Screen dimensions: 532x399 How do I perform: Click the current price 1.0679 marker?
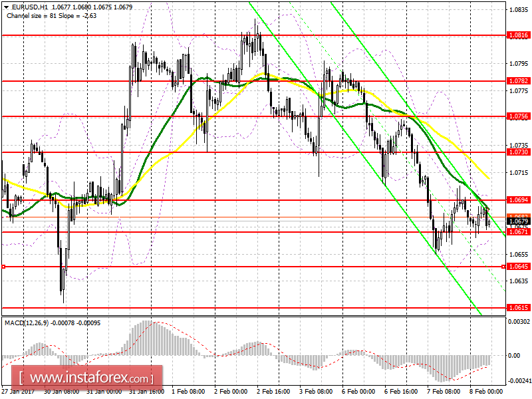point(519,221)
